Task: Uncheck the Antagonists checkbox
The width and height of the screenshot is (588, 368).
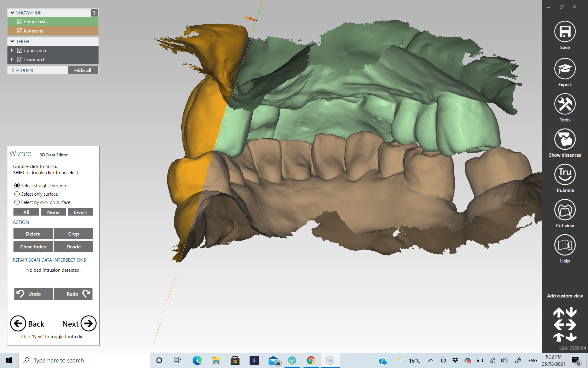Action: (20, 21)
